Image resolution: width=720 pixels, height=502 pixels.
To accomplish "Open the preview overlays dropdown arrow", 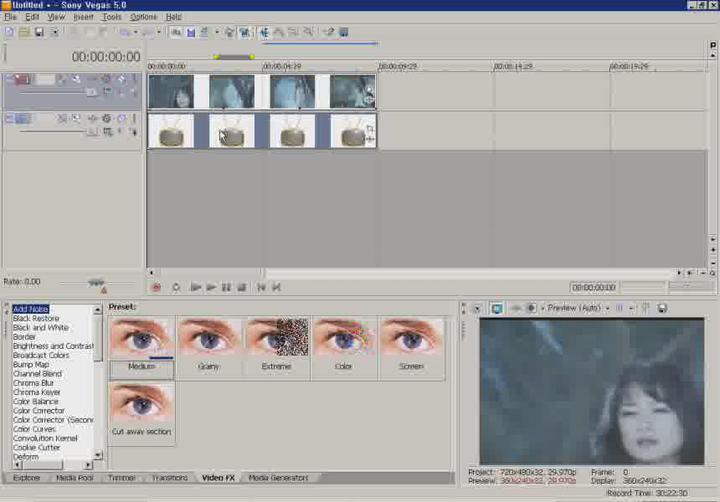I will (631, 308).
